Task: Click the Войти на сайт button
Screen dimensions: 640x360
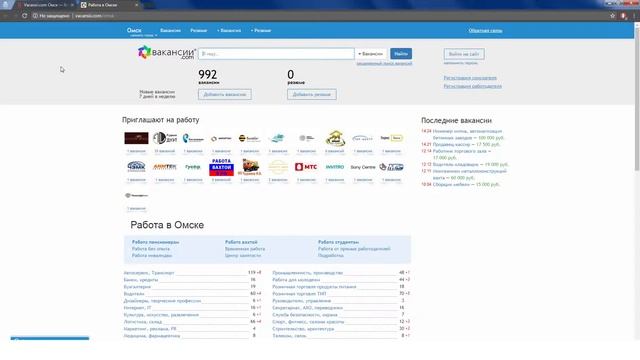Action: pos(464,54)
